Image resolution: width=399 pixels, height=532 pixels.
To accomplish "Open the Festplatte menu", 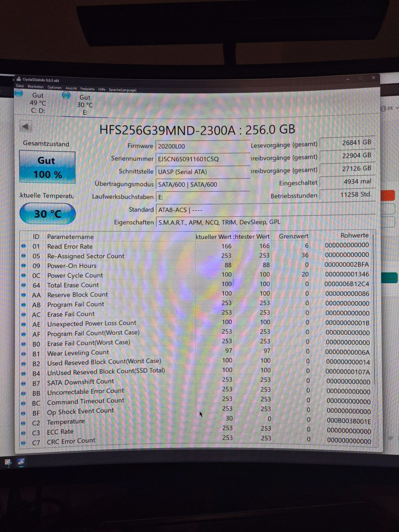I will coord(87,89).
